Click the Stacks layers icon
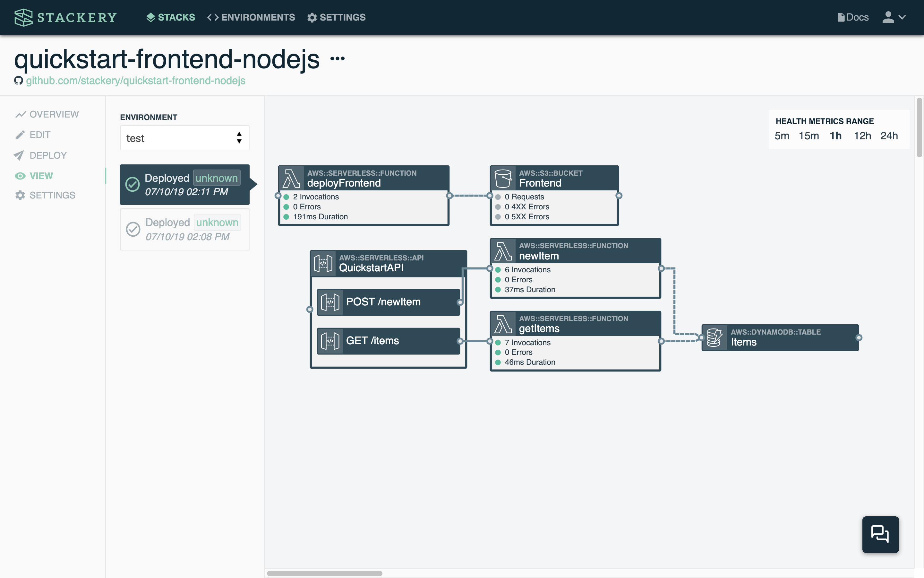 [x=150, y=17]
